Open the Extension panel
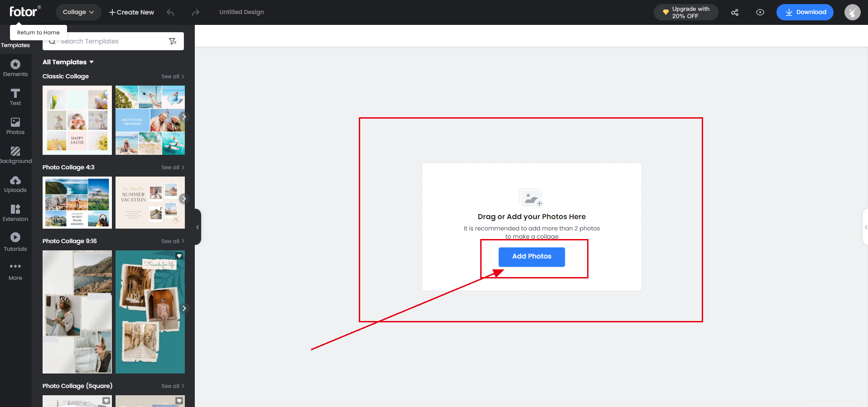 [15, 213]
